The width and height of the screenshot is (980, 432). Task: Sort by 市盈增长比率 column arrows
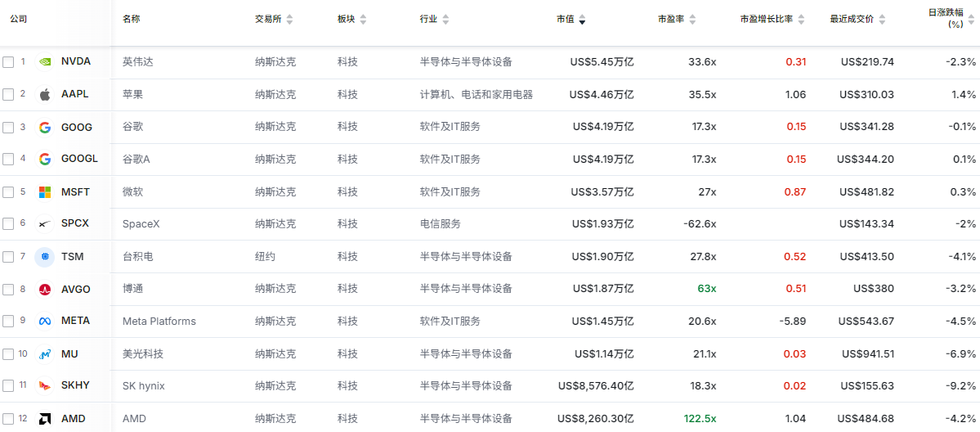pos(801,20)
